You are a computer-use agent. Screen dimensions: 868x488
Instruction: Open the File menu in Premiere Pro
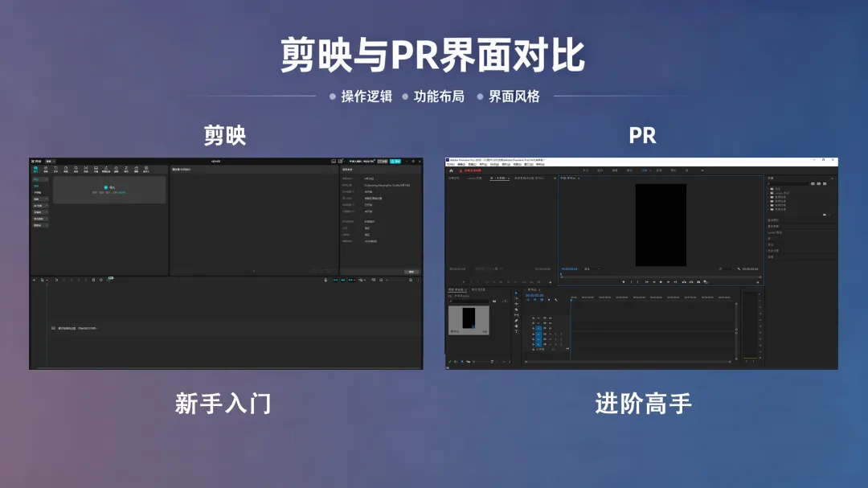click(x=451, y=164)
